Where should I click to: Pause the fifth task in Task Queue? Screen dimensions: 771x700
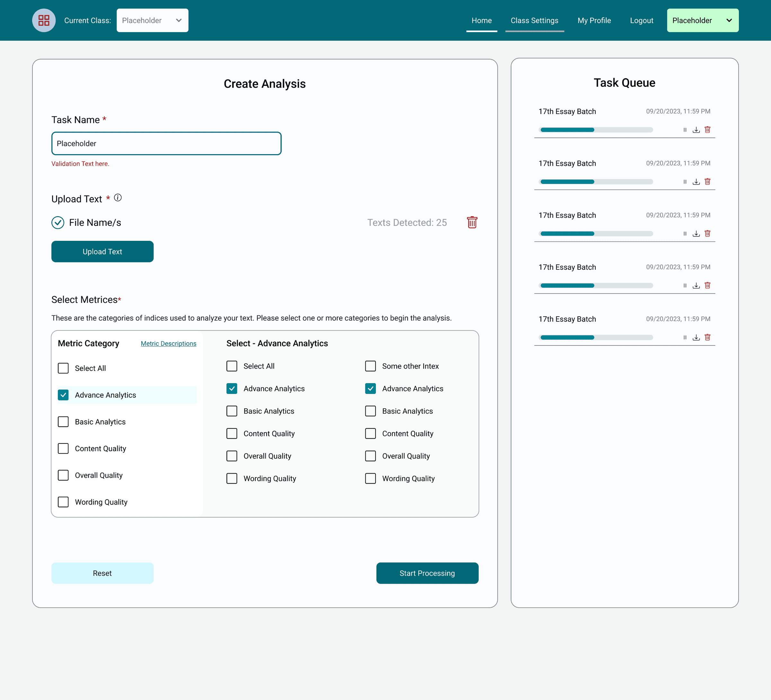[685, 337]
